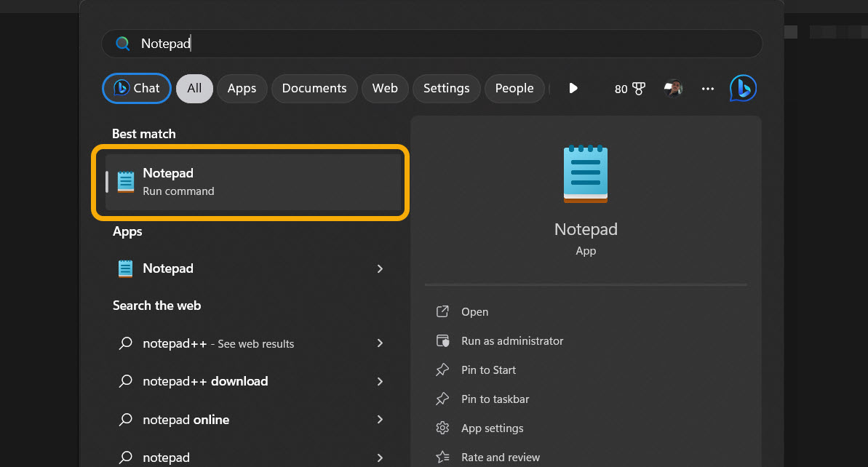Click your account profile picture

(x=673, y=88)
